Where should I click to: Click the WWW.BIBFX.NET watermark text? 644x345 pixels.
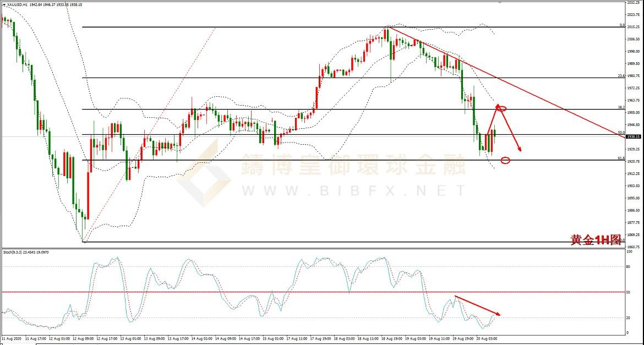[353, 191]
